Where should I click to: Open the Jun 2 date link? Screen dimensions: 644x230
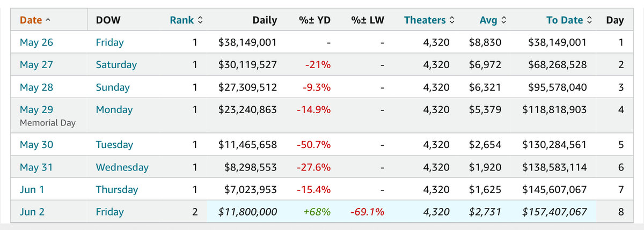[x=33, y=212]
